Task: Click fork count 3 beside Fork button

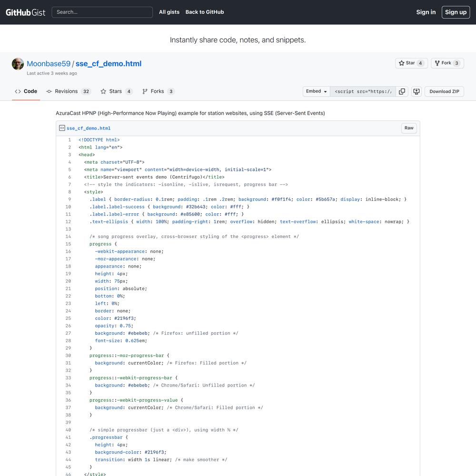Action: coord(456,63)
